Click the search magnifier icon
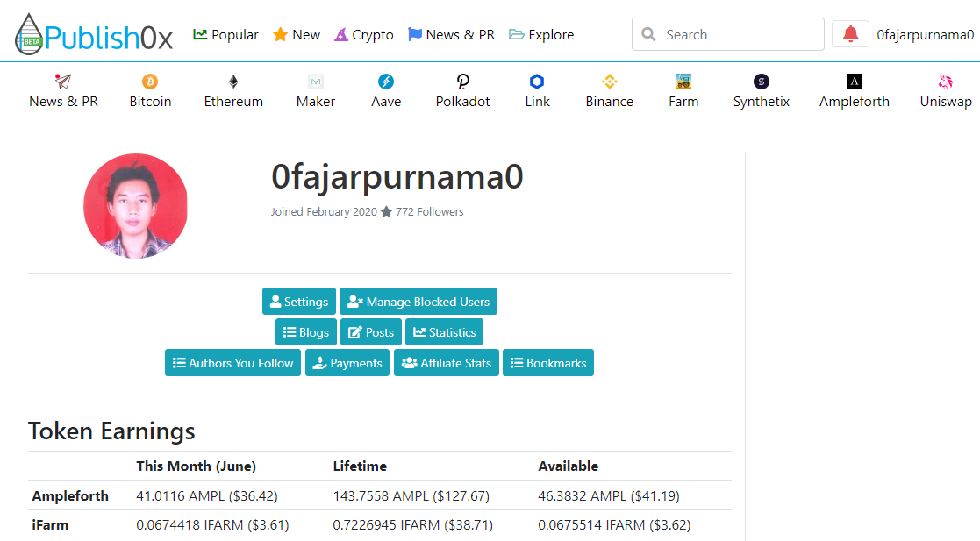The width and height of the screenshot is (980, 541). click(648, 34)
